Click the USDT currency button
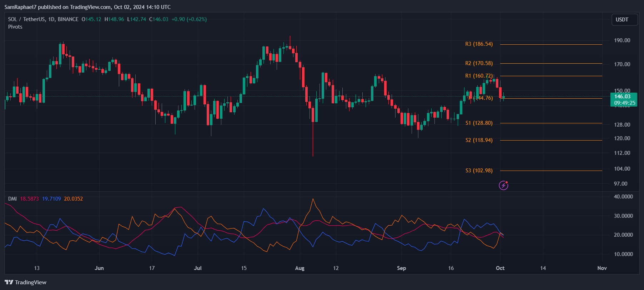Viewport: 644px width, 290px height. [x=624, y=20]
